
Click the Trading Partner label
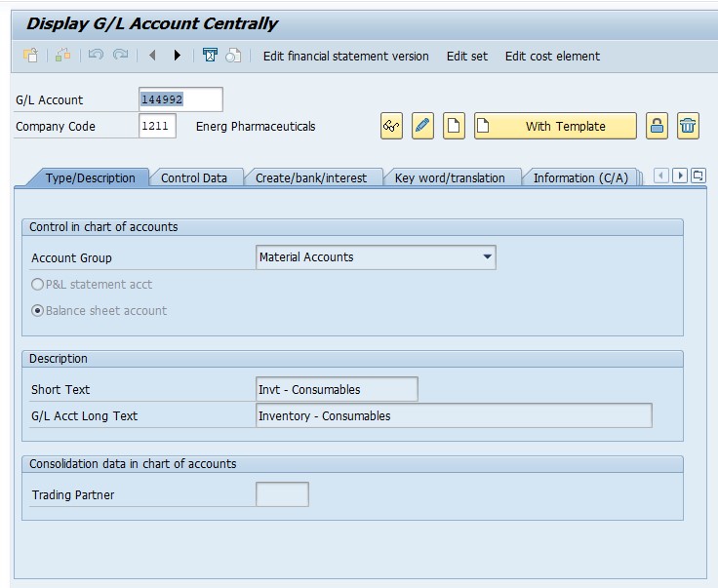click(x=73, y=494)
